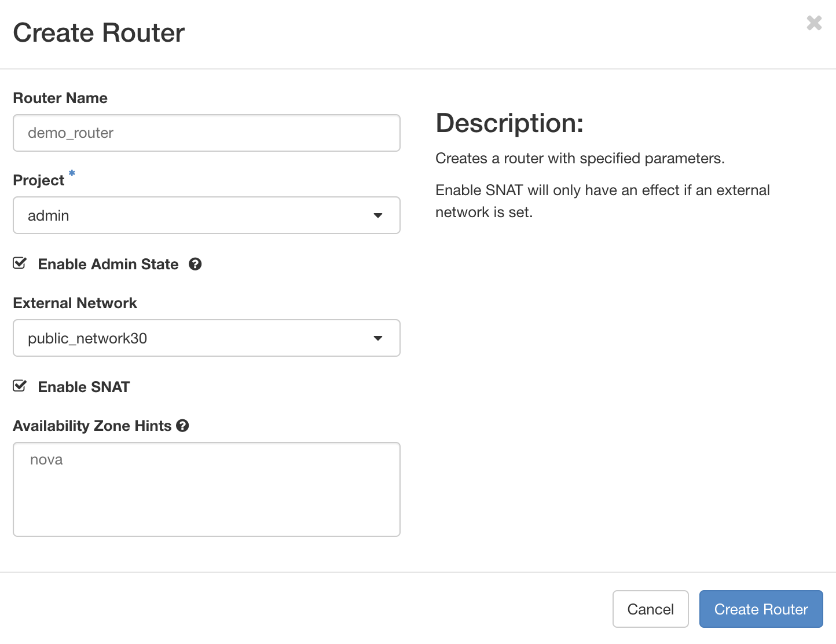Click the External Network dropdown arrow icon

tap(378, 338)
